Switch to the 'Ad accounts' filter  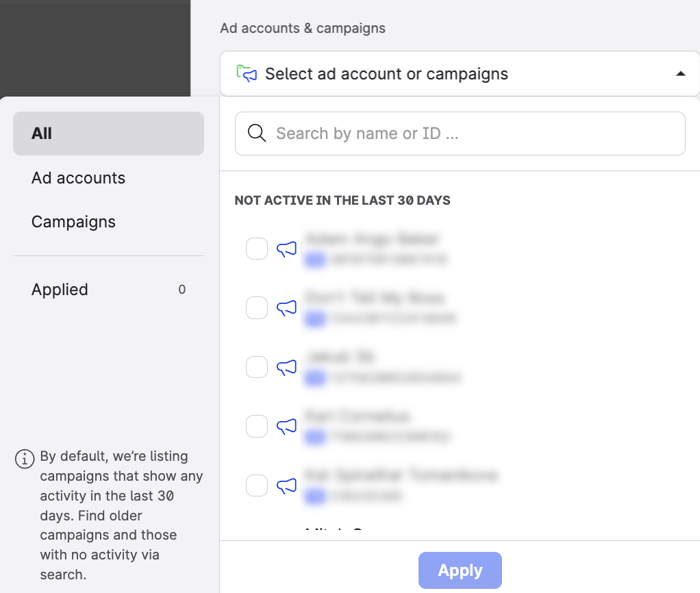78,178
